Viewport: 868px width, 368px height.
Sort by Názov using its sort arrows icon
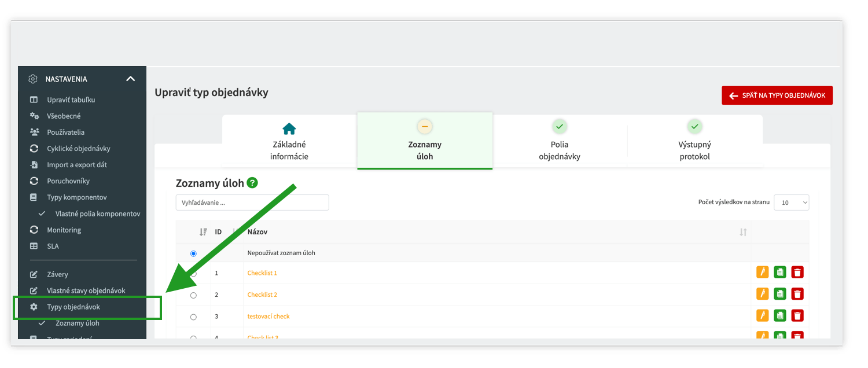(x=743, y=232)
